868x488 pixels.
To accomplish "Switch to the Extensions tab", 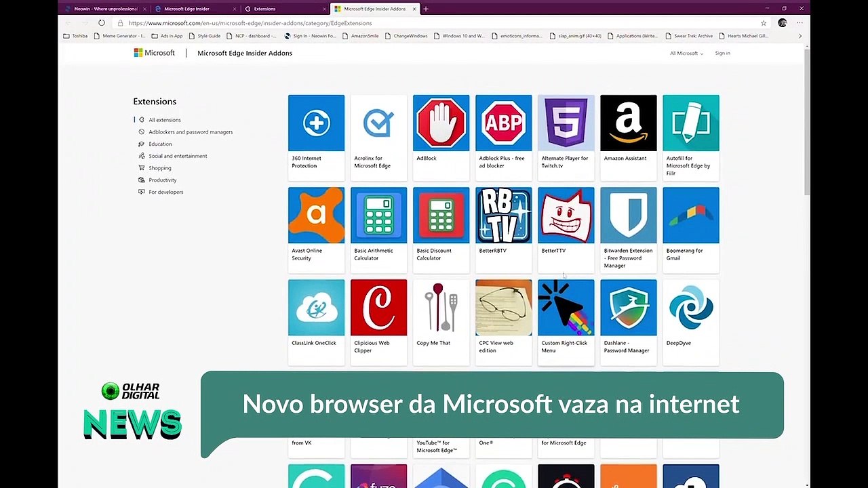I will [x=284, y=9].
